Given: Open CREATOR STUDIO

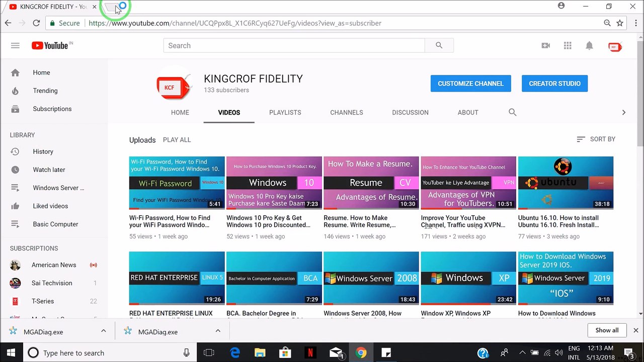Looking at the screenshot, I should [554, 83].
